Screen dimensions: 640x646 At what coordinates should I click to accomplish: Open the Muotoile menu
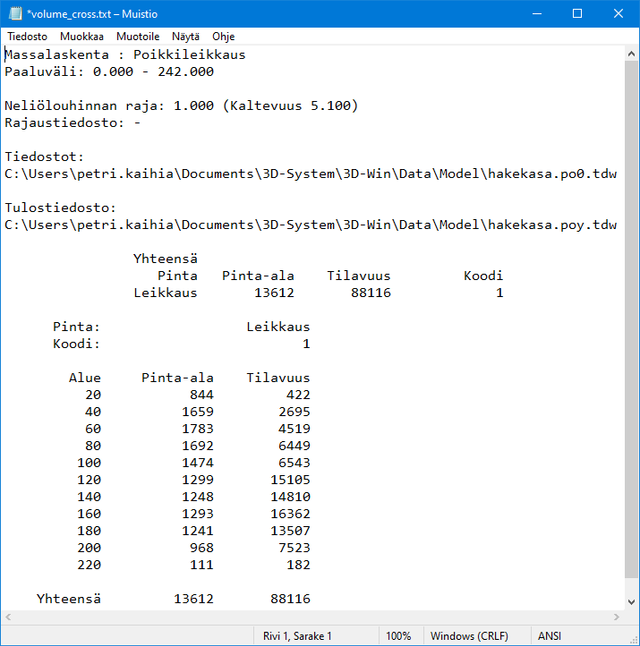point(138,36)
